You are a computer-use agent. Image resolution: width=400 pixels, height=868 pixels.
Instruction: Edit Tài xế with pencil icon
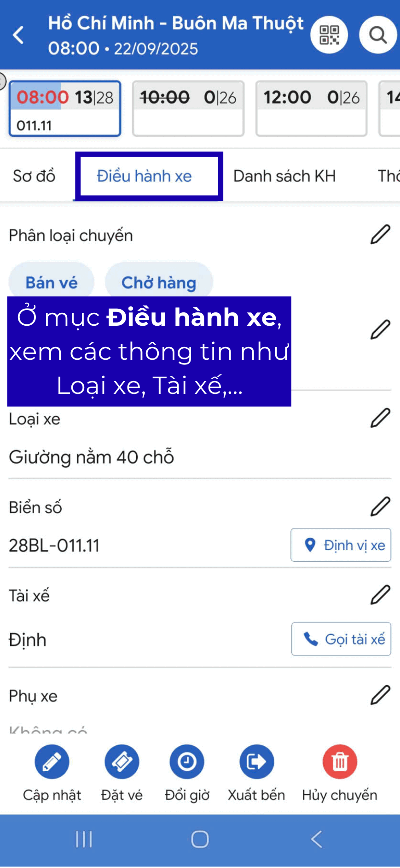(x=380, y=595)
